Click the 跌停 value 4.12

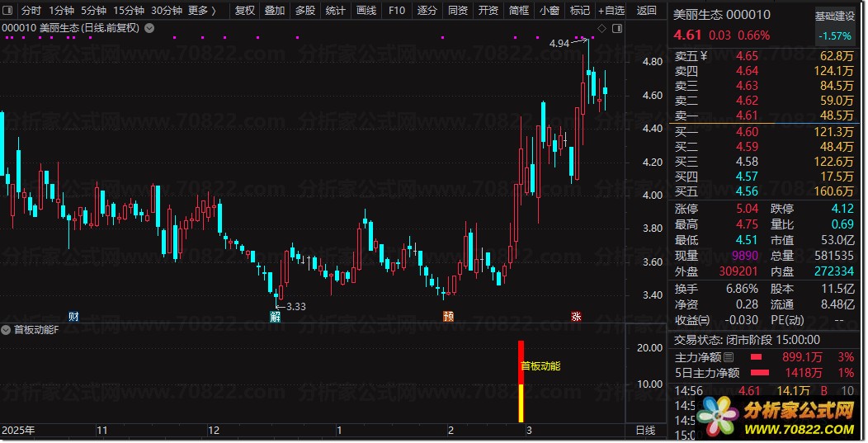842,209
